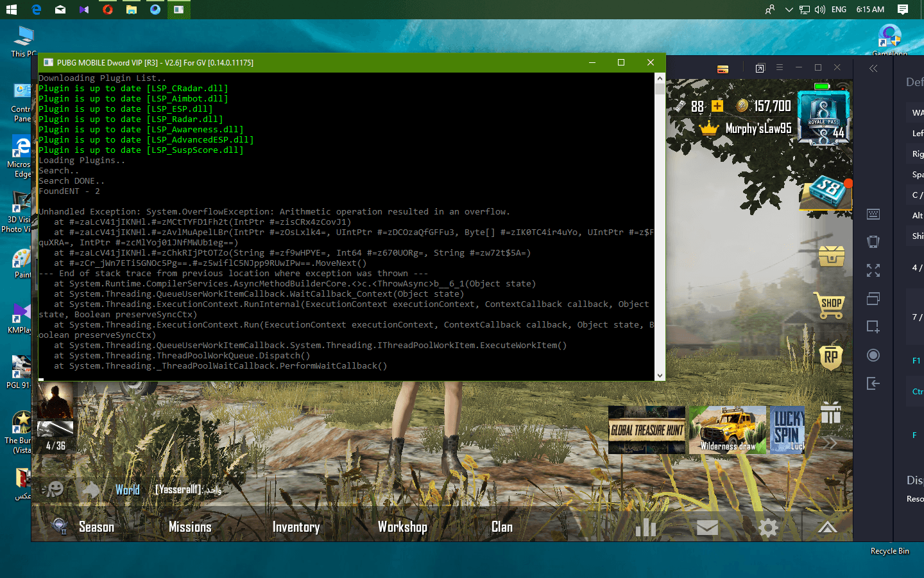Open the emoji chat icon in game

[54, 489]
